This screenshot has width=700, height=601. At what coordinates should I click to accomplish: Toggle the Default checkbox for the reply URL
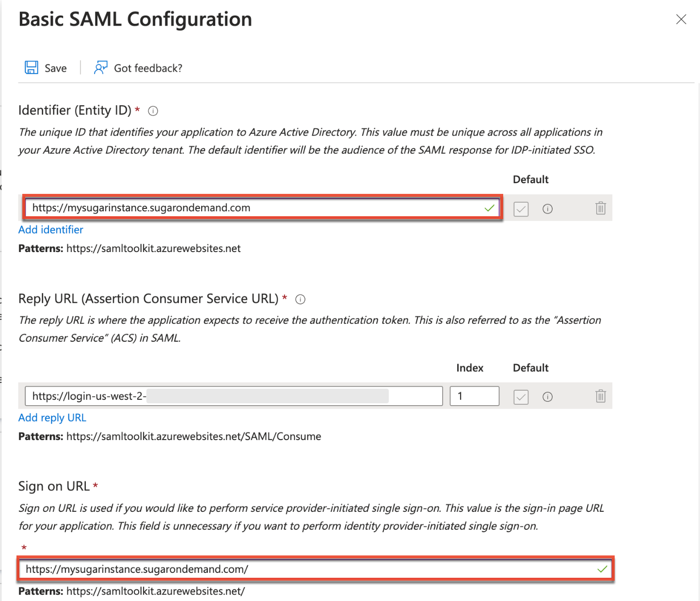pos(520,396)
